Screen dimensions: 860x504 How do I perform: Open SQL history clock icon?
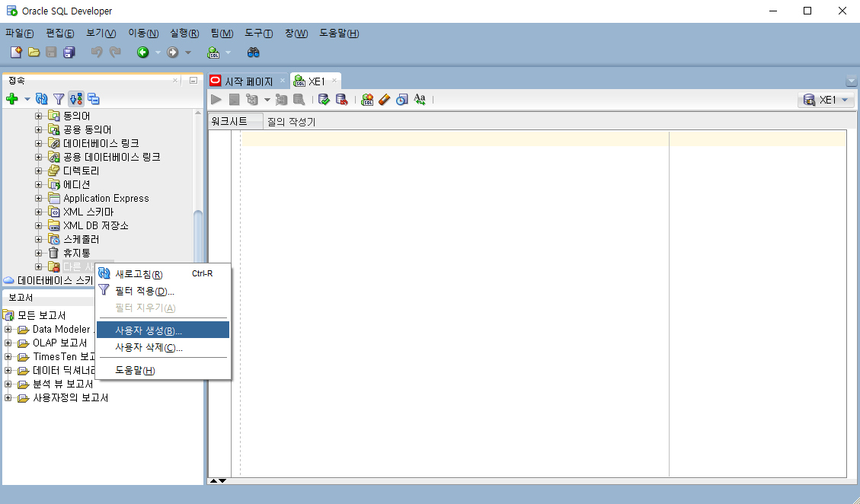click(x=402, y=99)
